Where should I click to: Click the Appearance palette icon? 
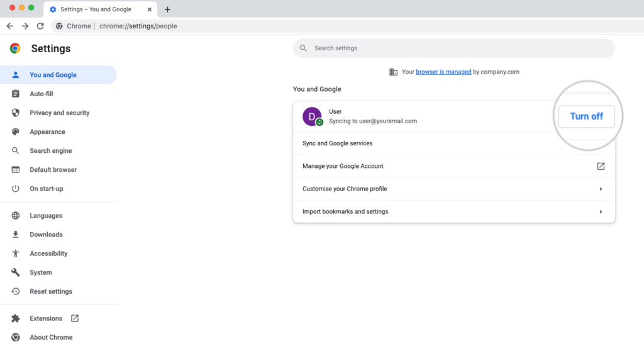pos(15,131)
